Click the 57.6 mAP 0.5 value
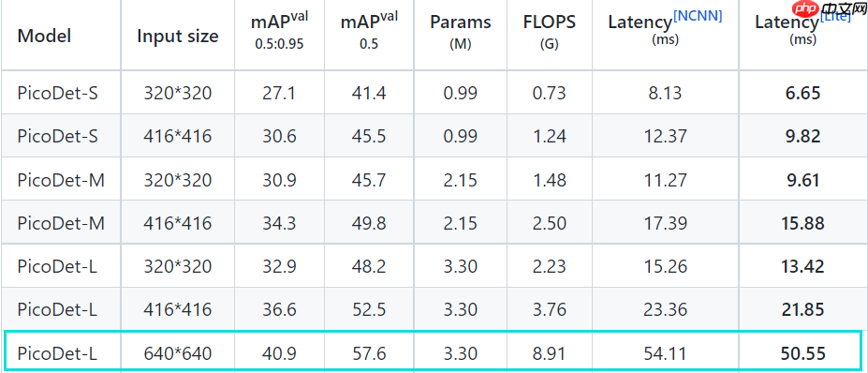Viewport: 868px width, 373px height. 368,353
